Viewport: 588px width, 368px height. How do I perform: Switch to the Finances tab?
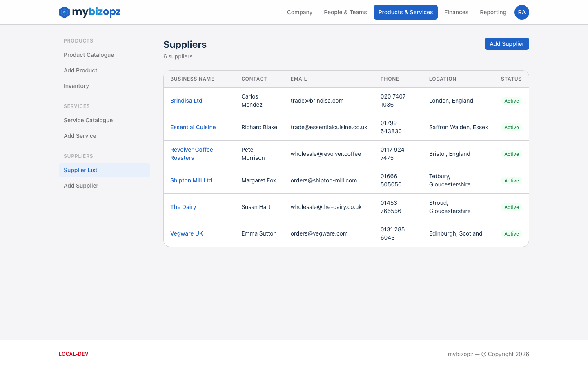click(x=456, y=12)
